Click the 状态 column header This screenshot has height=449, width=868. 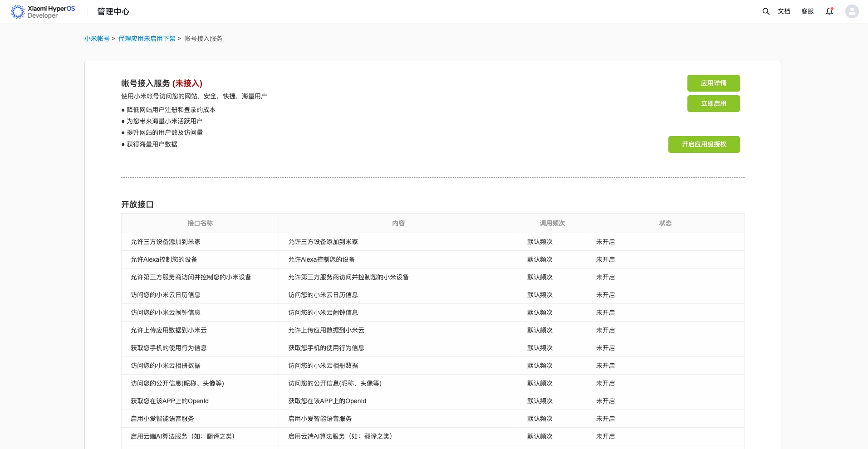665,223
